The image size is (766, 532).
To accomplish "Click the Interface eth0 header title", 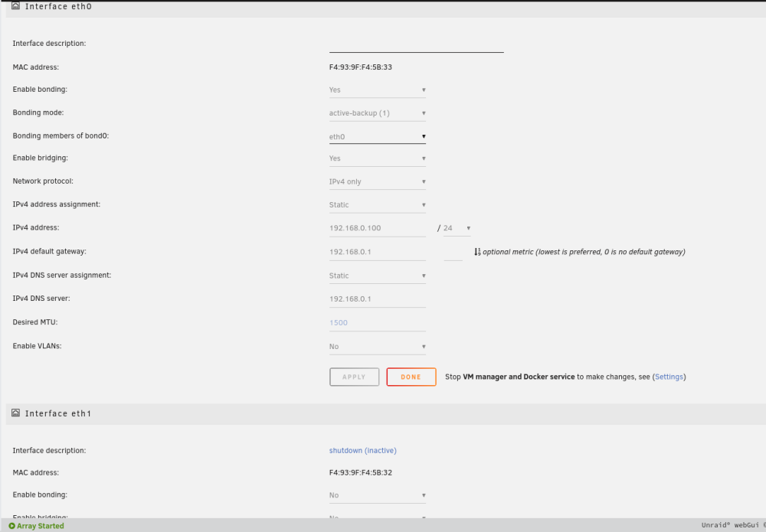I will (58, 6).
